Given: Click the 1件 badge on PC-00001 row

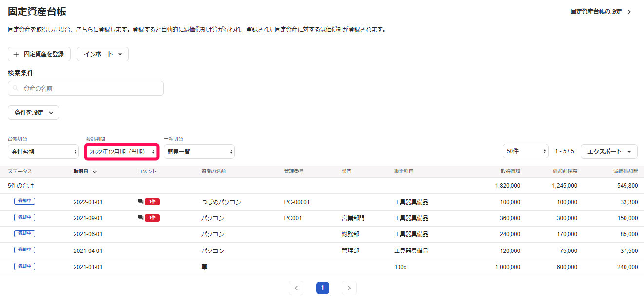Looking at the screenshot, I should pyautogui.click(x=152, y=202).
